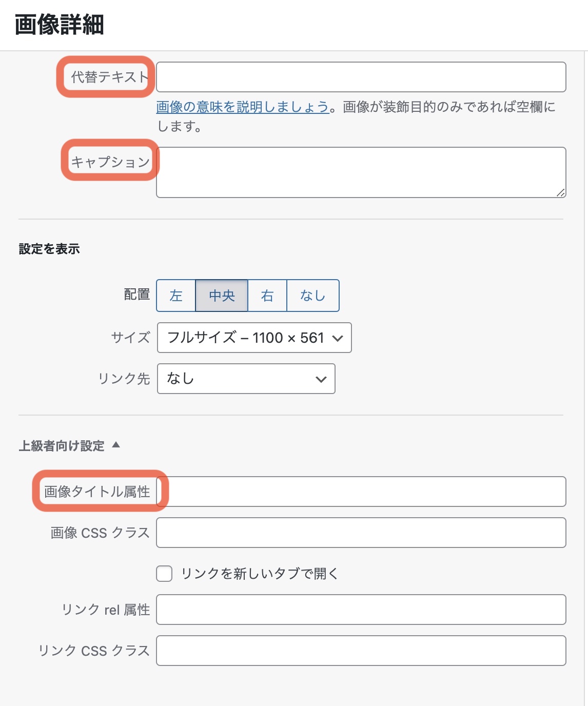
Task: Set alignment to 中央
Action: tap(222, 296)
